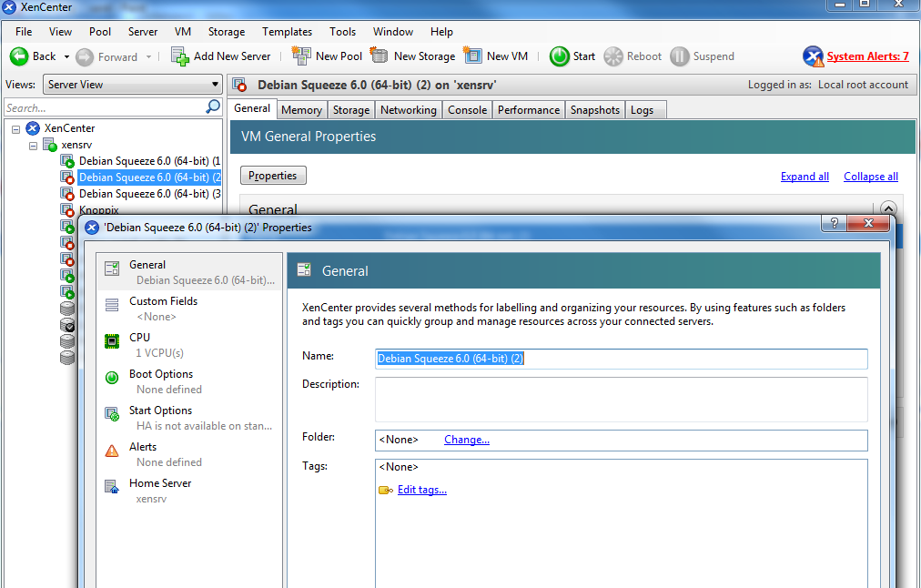Open the VM menu

pyautogui.click(x=183, y=32)
